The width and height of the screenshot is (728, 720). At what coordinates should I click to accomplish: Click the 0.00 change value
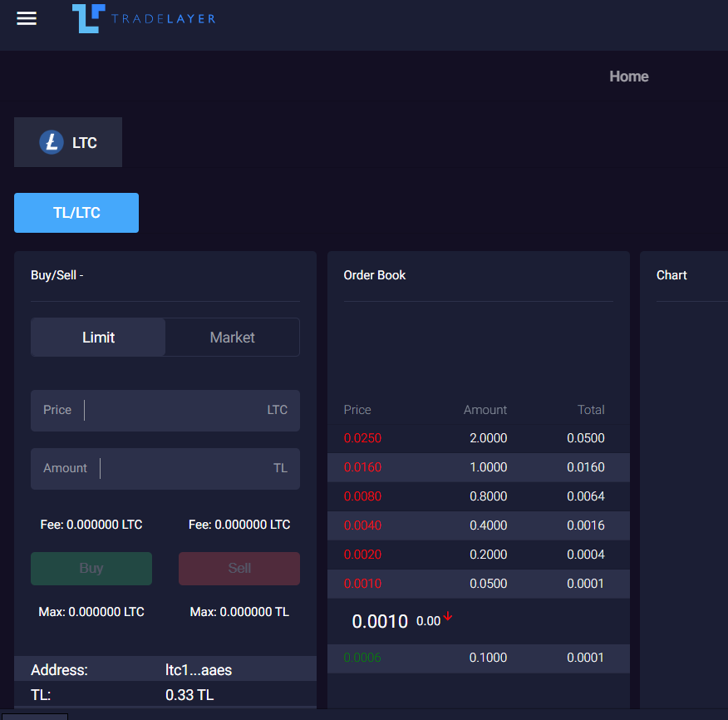click(x=428, y=622)
